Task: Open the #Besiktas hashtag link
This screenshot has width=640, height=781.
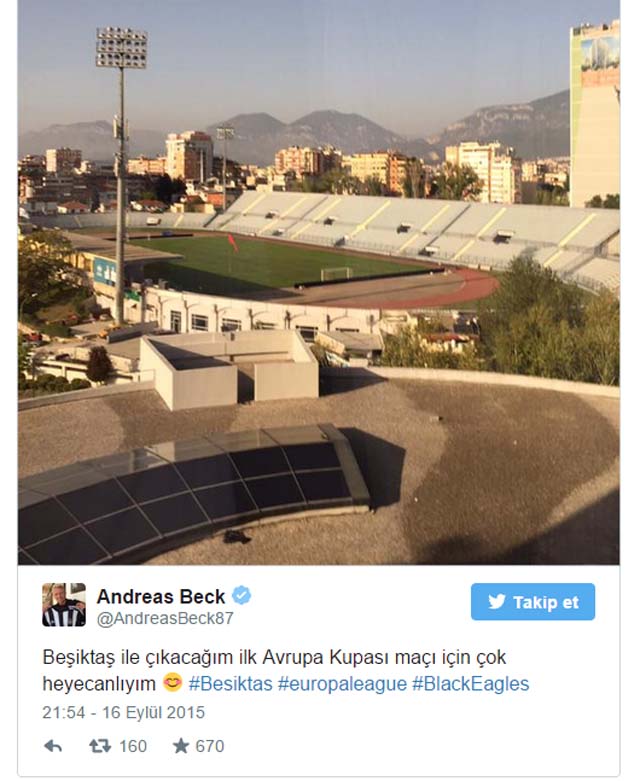Action: 231,683
